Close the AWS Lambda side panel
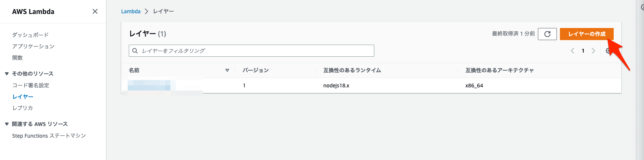 [x=95, y=11]
